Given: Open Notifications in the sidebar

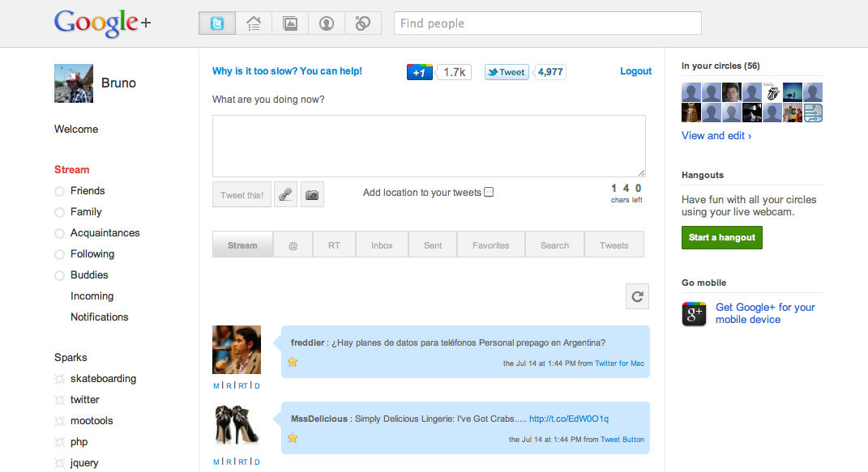Looking at the screenshot, I should 99,317.
